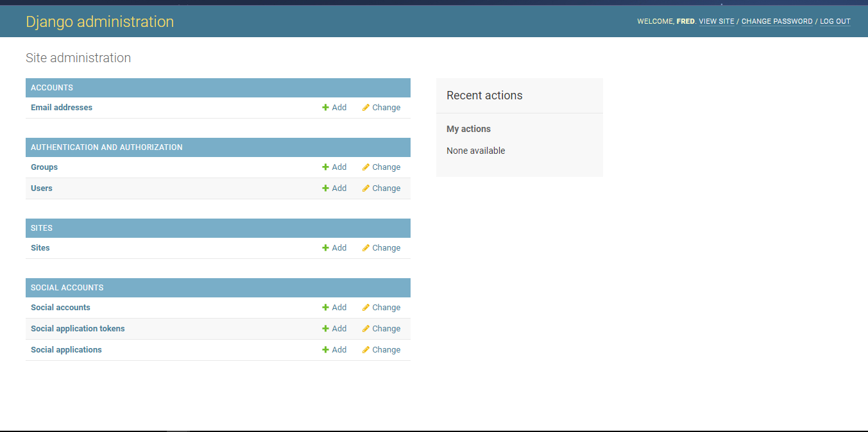Click the Site administration heading
The width and height of the screenshot is (868, 432).
click(x=78, y=58)
